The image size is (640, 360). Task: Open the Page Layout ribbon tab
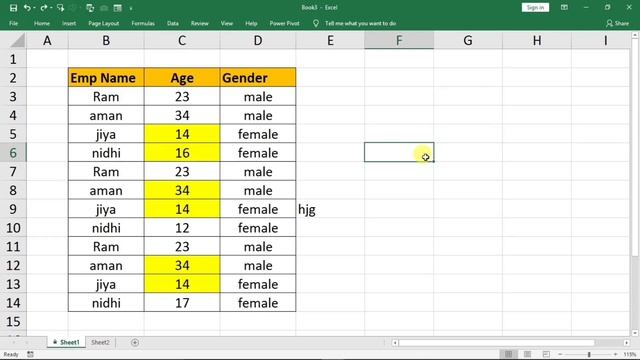click(104, 24)
